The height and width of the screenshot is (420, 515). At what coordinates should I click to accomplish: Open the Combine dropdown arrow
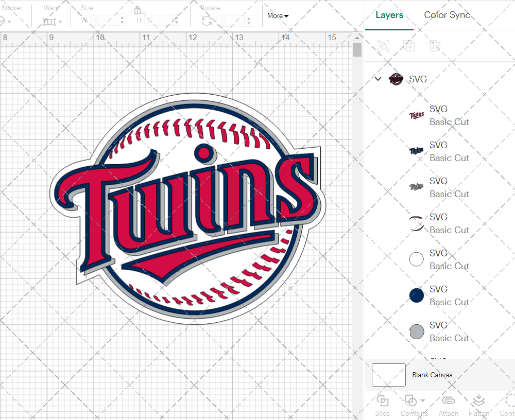(x=423, y=400)
